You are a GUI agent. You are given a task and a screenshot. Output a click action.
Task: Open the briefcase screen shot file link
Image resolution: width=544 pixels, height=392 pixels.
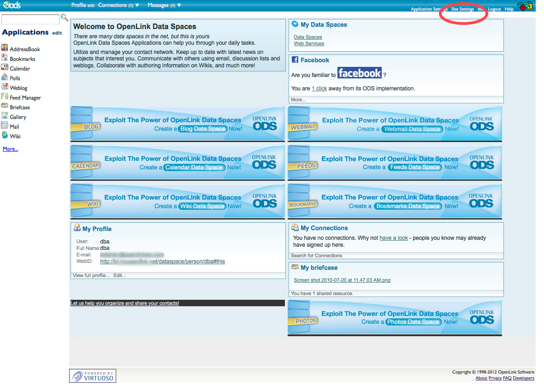[342, 280]
